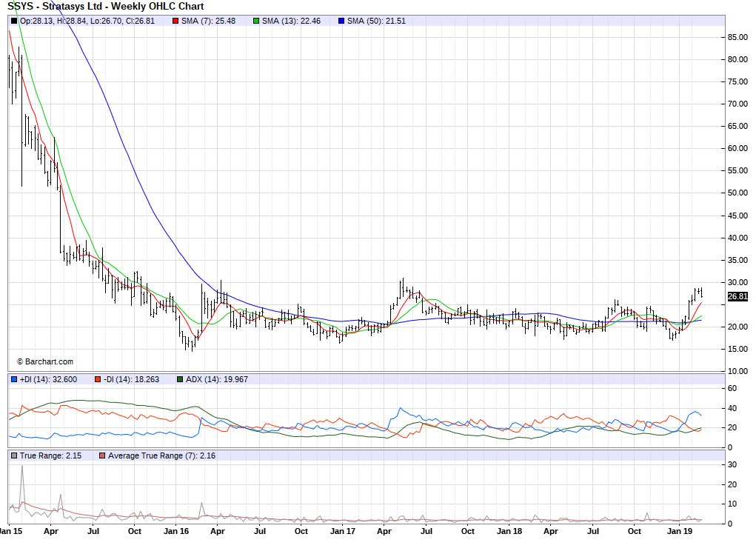Click the True Range: 2.15 label
The width and height of the screenshot is (756, 554).
point(50,455)
